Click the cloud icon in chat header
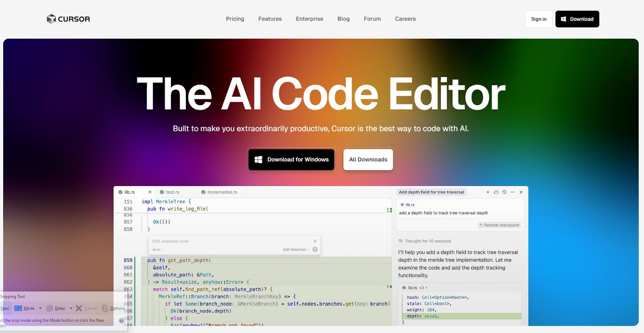This screenshot has height=333, width=644. tap(496, 192)
